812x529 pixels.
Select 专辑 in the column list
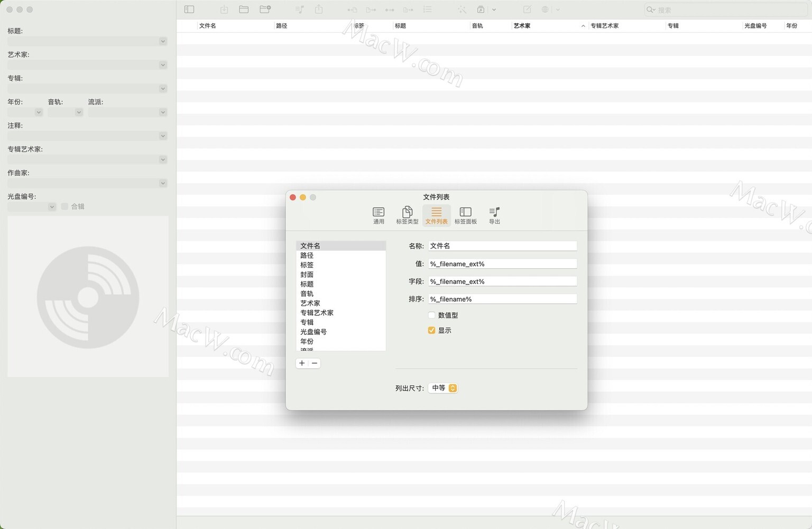(341, 322)
